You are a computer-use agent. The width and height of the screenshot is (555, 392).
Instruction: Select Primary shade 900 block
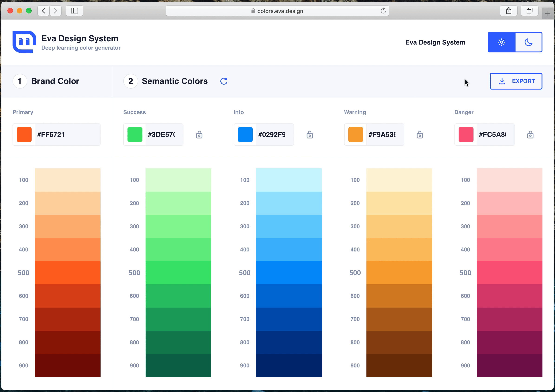68,366
